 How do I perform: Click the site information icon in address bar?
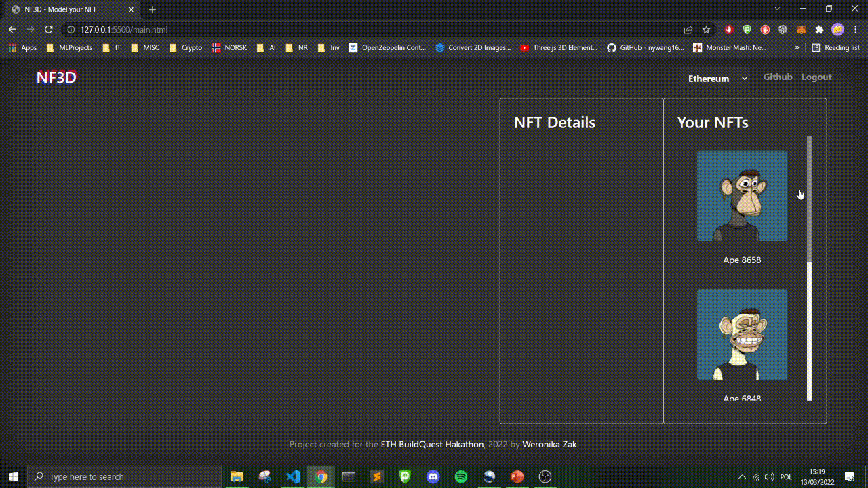[71, 30]
